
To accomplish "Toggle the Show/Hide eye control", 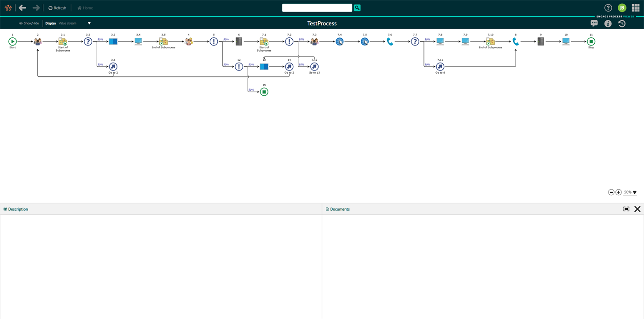I will tap(29, 23).
